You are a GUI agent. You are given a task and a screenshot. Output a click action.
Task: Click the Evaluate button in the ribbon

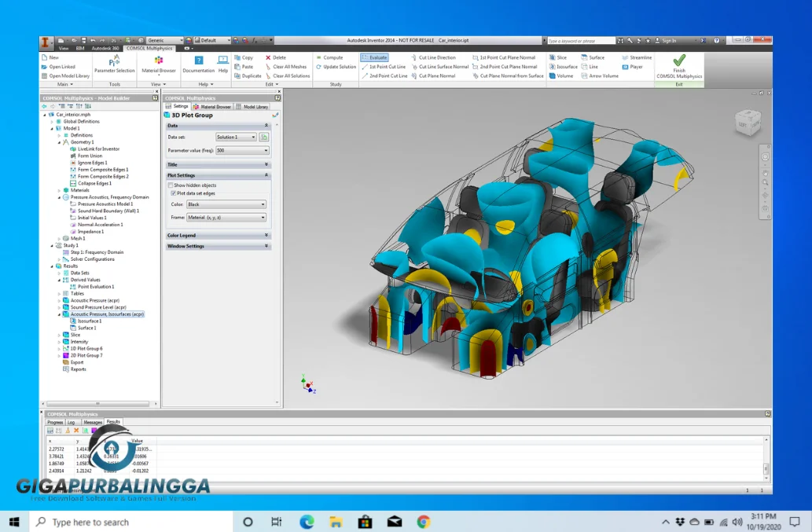point(373,57)
